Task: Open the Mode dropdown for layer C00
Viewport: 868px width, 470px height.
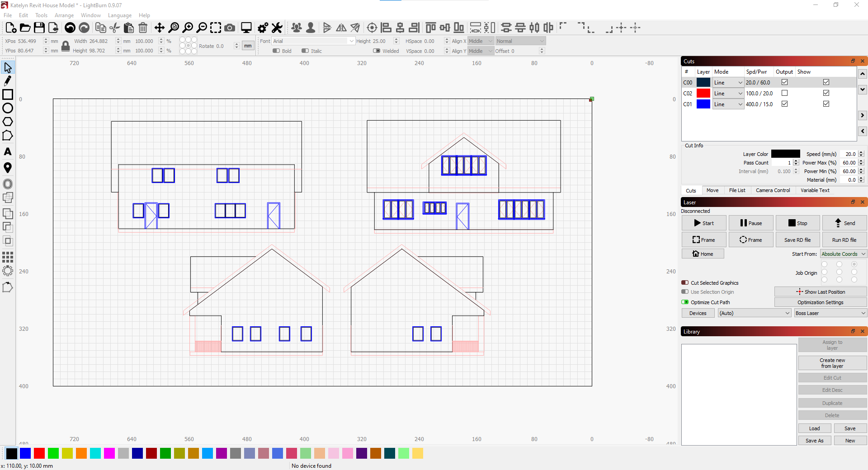Action: (728, 82)
